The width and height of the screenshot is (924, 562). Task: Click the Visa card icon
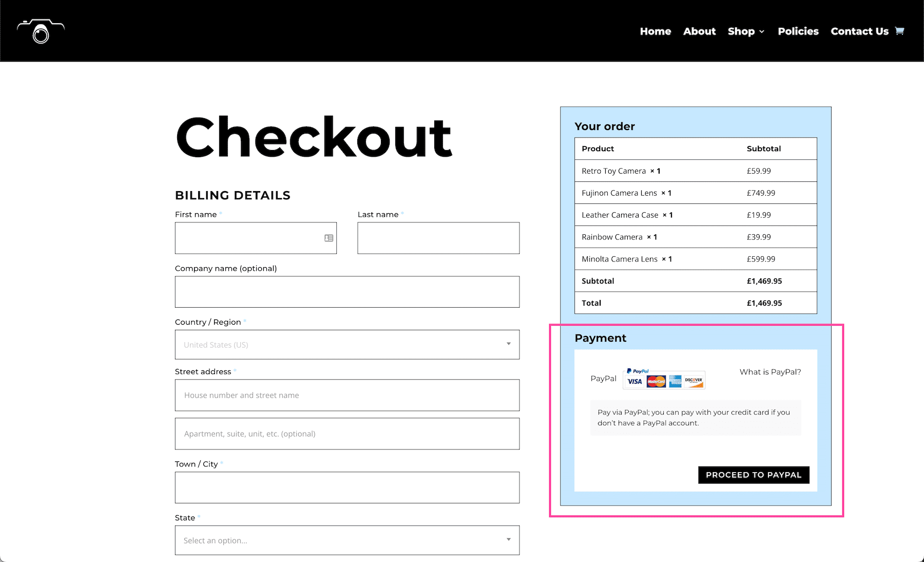click(634, 382)
